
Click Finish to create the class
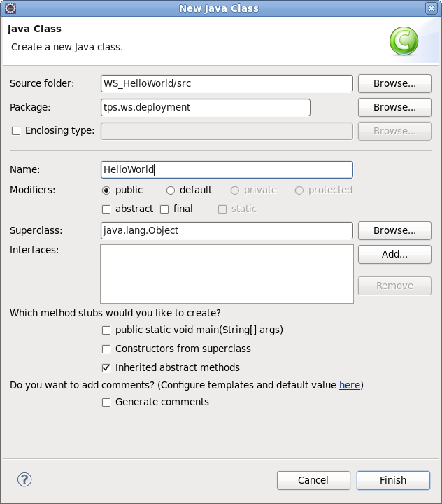pos(393,480)
